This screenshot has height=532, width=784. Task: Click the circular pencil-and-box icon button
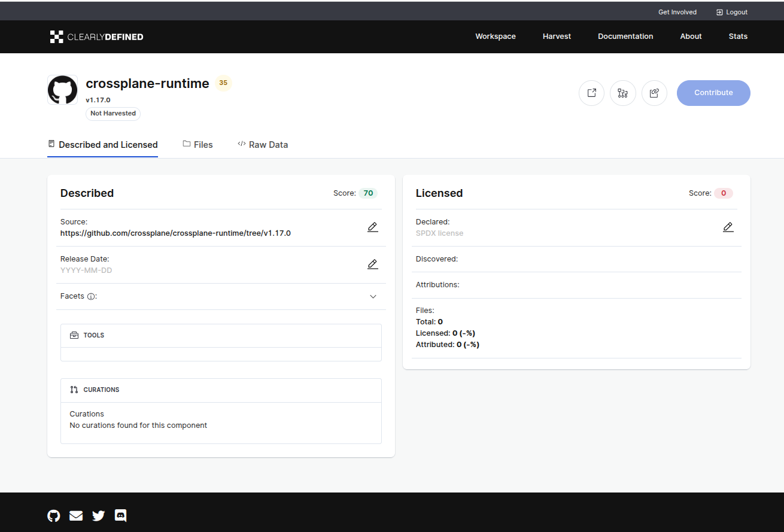654,93
